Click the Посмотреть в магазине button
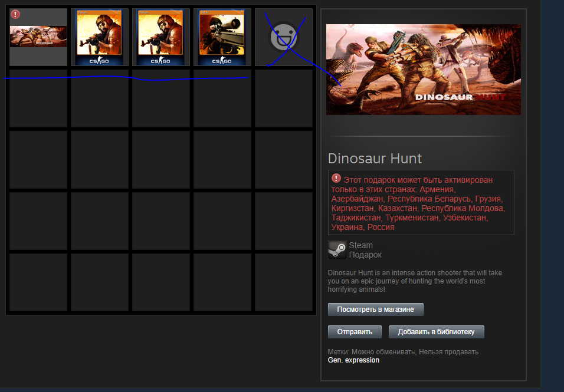The width and height of the screenshot is (564, 392). pyautogui.click(x=376, y=309)
